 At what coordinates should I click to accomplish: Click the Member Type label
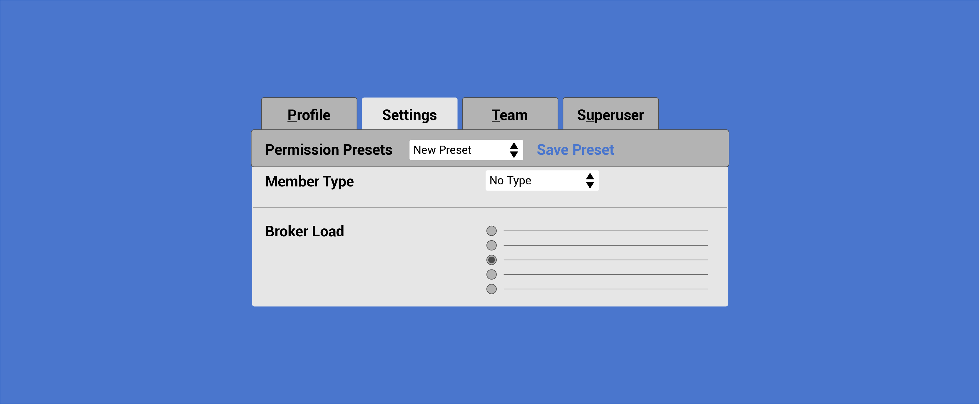[309, 182]
